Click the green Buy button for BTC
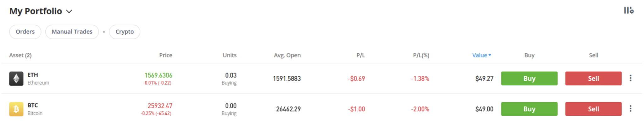This screenshot has width=644, height=124. [529, 109]
